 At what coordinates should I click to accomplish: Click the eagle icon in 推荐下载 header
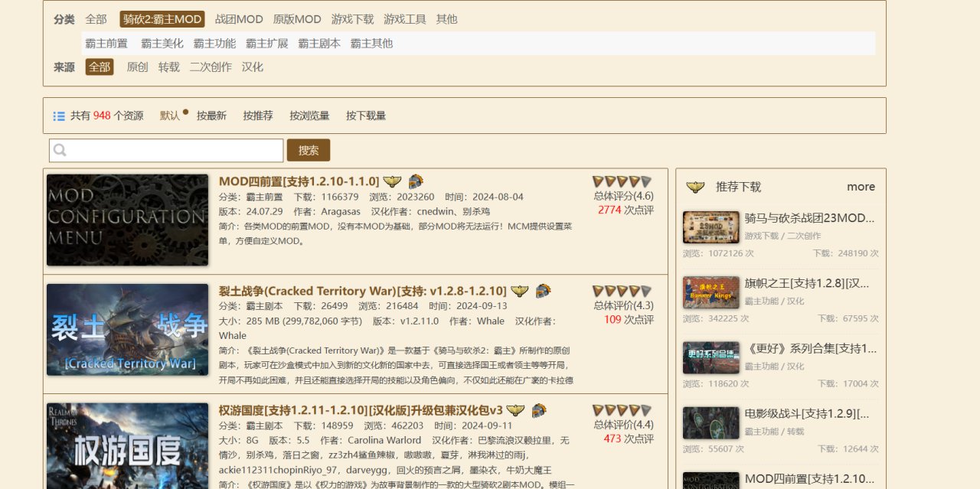pyautogui.click(x=695, y=187)
